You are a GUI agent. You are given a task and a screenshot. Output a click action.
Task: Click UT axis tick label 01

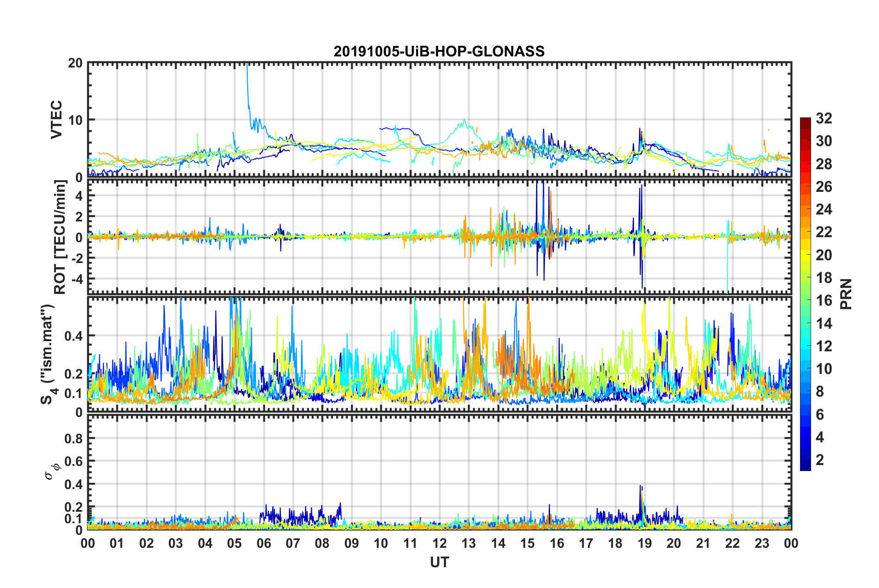tap(117, 543)
